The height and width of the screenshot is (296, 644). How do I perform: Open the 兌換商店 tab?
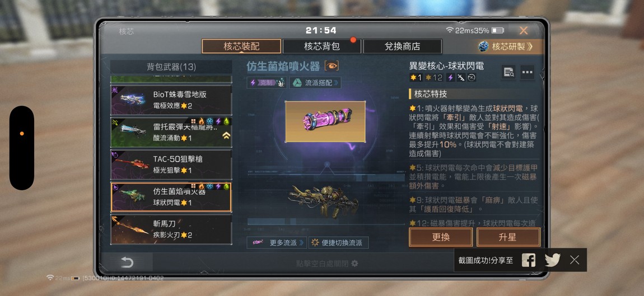click(403, 46)
